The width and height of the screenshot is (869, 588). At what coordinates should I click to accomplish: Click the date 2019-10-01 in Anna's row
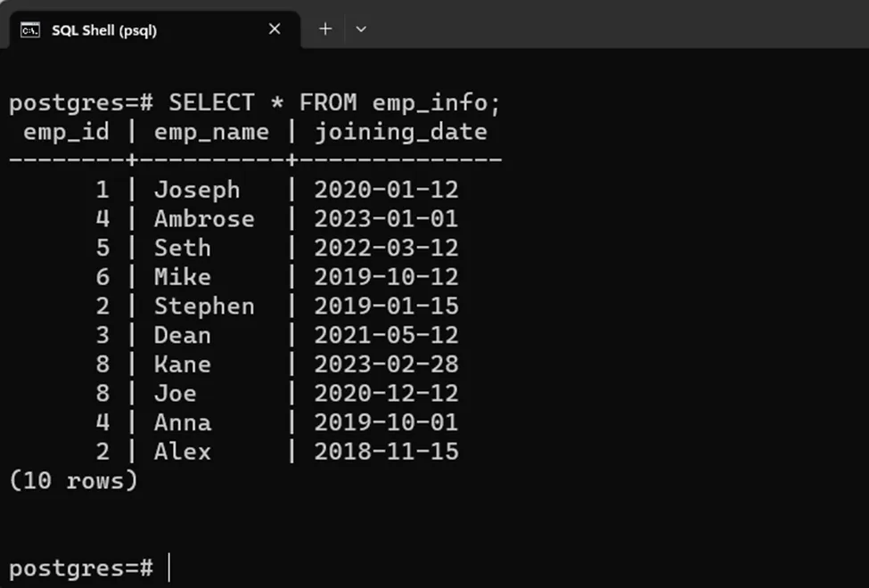(386, 422)
